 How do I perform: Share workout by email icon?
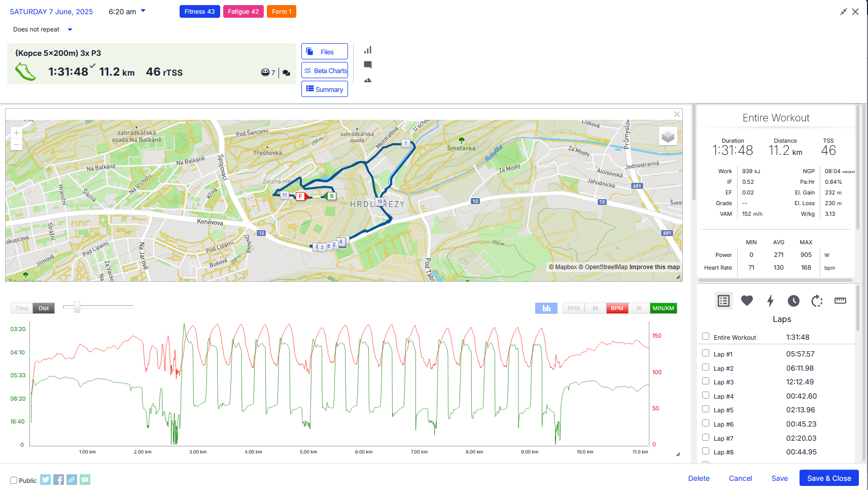pos(85,479)
